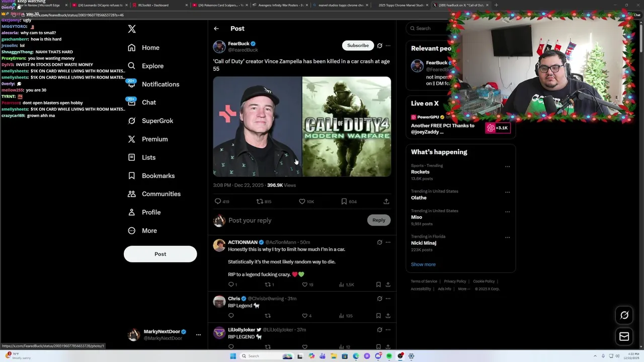The image size is (644, 362).
Task: Open options for Nicki Minaj trend
Action: (x=507, y=237)
